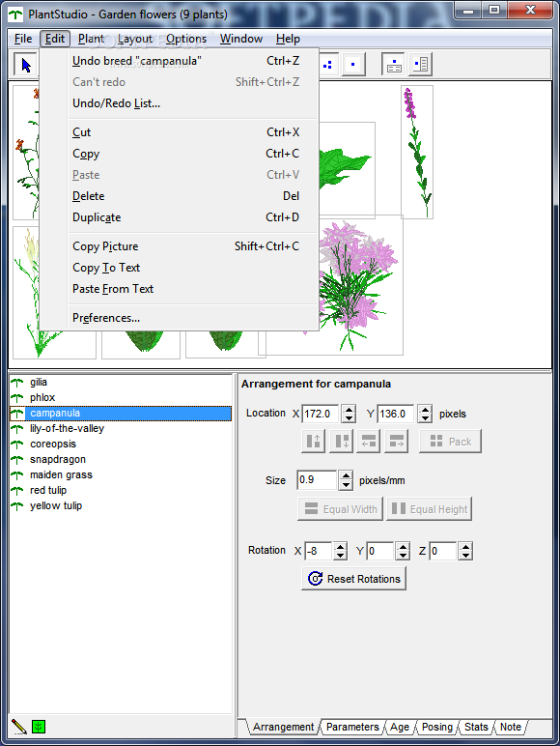This screenshot has width=560, height=746.
Task: Switch to the Parameters tab
Action: 352,727
